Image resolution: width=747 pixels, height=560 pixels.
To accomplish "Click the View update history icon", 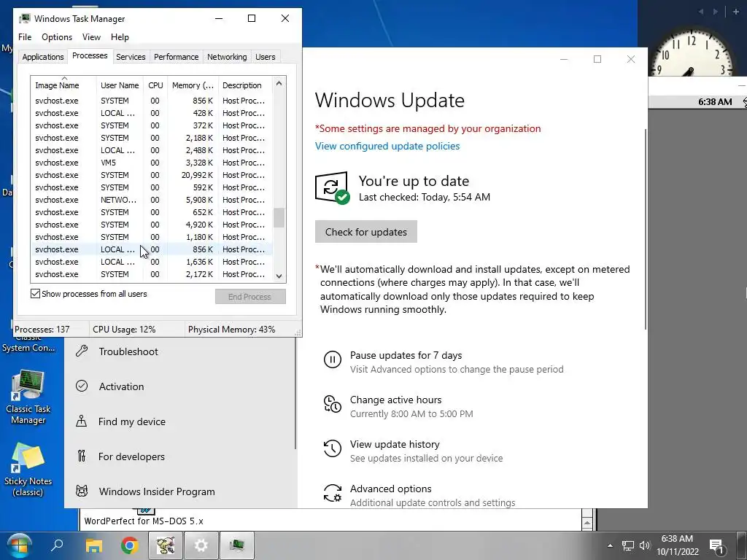I will 333,448.
